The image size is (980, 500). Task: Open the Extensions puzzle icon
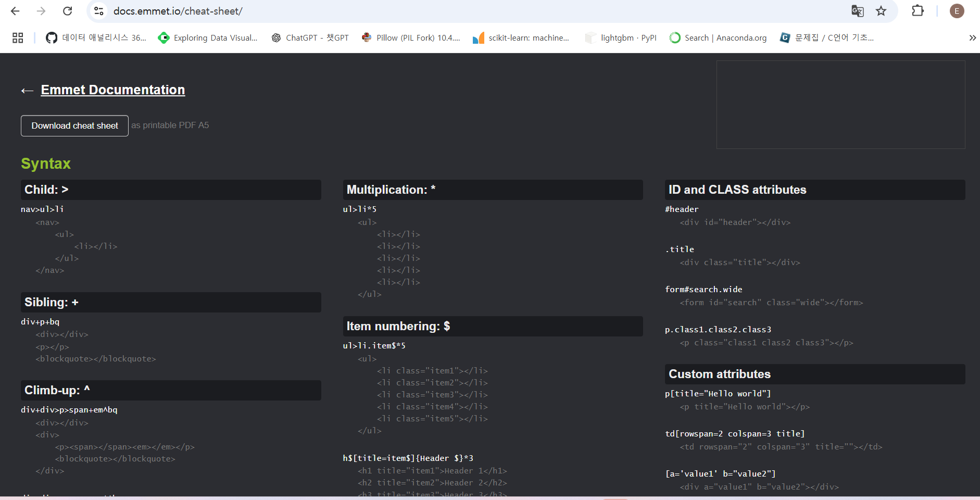pos(918,11)
